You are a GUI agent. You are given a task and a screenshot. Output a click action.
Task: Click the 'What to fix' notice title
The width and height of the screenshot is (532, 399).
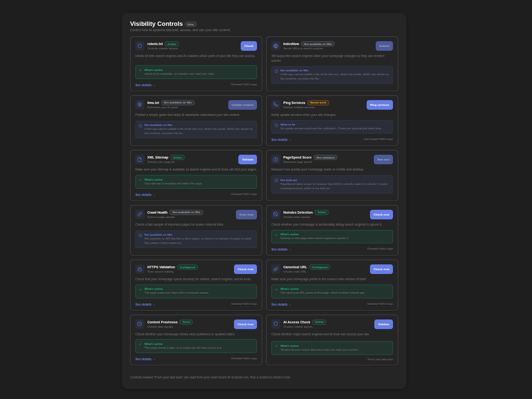coord(288,125)
